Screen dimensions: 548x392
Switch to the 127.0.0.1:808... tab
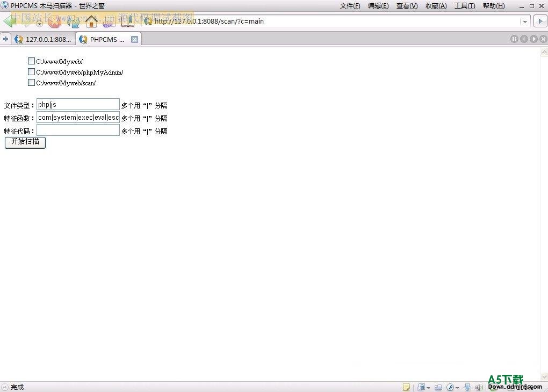44,39
